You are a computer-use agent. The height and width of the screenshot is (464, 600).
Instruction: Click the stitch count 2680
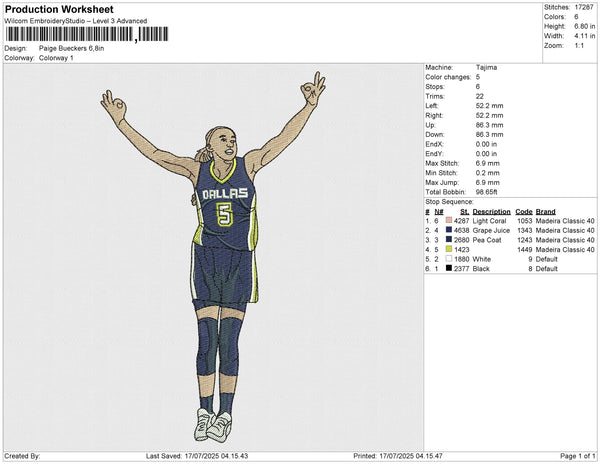click(461, 240)
